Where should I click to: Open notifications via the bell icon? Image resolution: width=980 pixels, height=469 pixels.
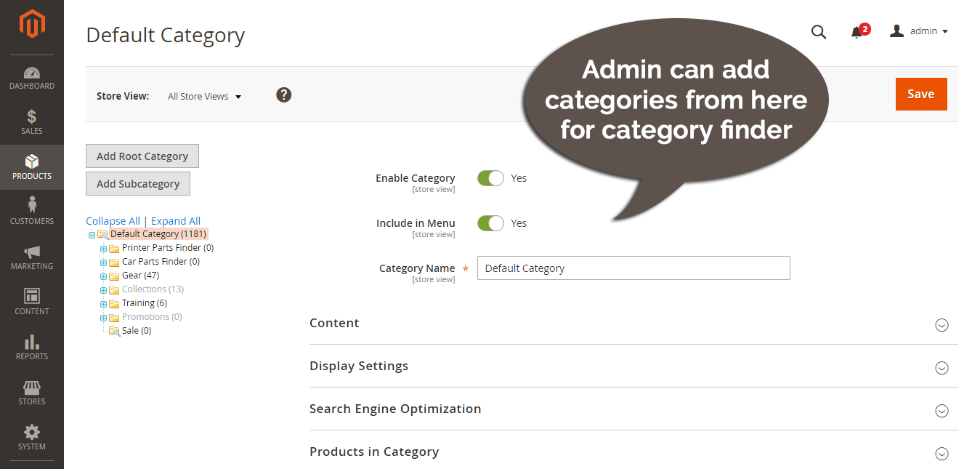(857, 32)
